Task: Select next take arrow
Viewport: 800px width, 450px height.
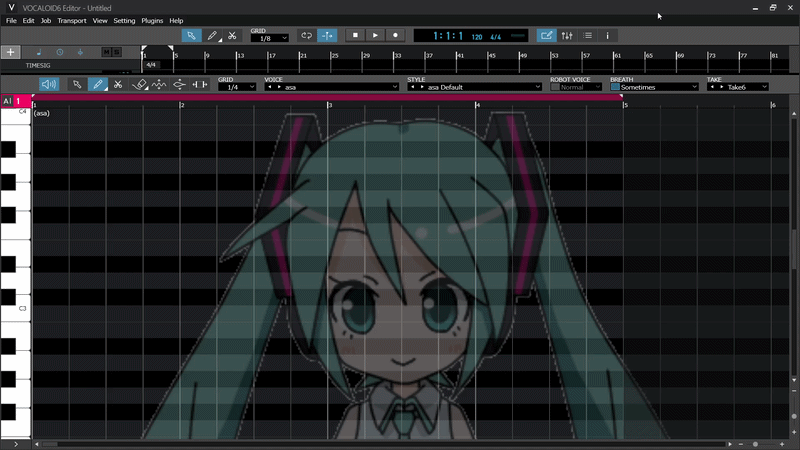Action: 721,87
